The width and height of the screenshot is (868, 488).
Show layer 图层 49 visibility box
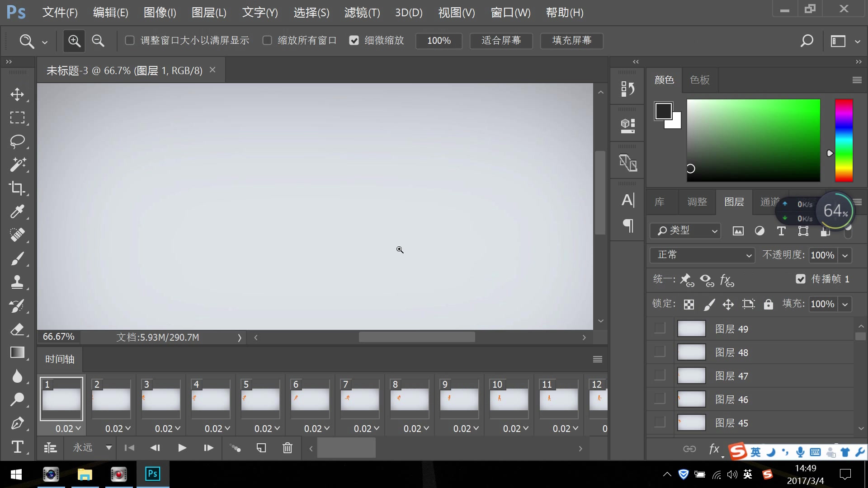[660, 328]
